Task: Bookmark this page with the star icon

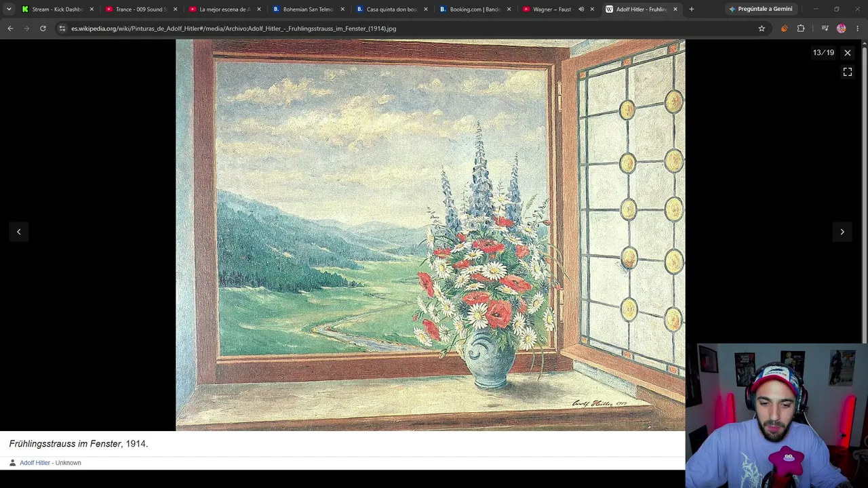Action: tap(762, 28)
